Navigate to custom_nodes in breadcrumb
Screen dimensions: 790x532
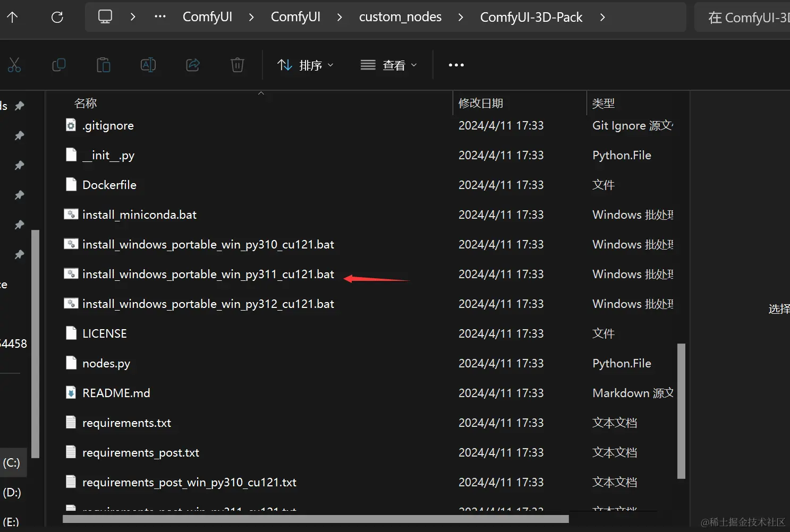point(400,17)
